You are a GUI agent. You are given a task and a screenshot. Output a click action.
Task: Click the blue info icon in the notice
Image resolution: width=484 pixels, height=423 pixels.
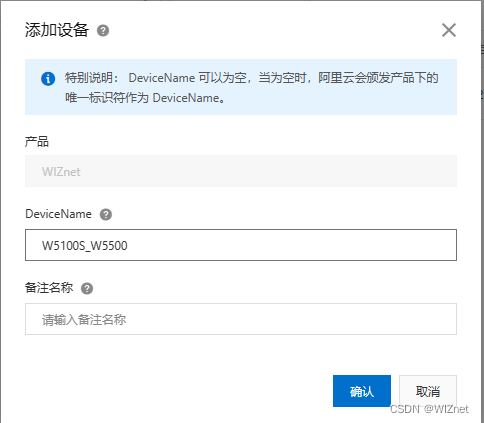click(x=48, y=79)
